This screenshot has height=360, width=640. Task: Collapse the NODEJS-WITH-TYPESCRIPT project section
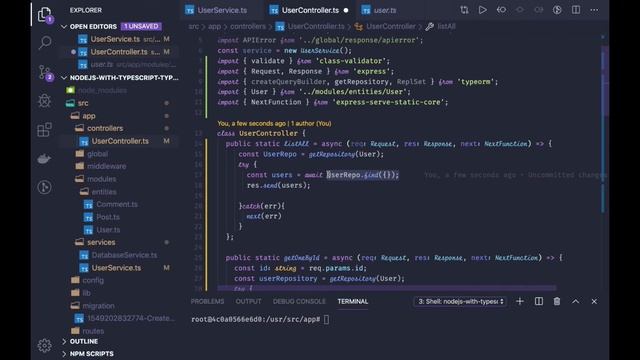(120, 78)
